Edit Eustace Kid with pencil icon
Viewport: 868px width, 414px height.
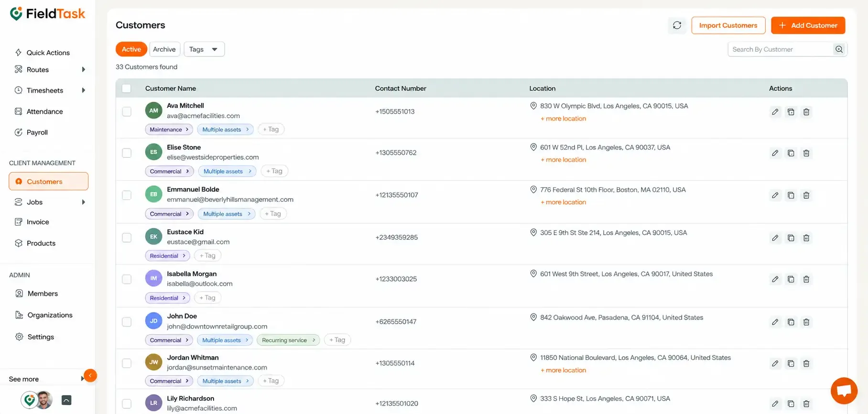pos(775,238)
